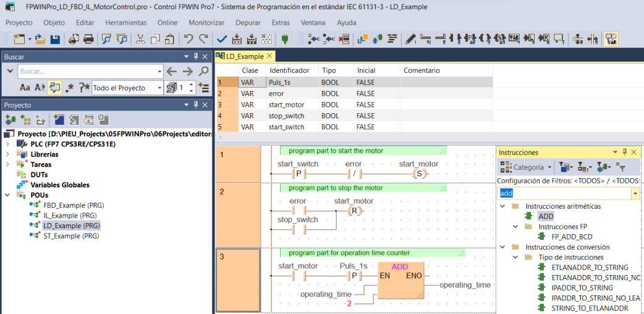Open ST_Example (PRG) in project tree

tap(71, 236)
